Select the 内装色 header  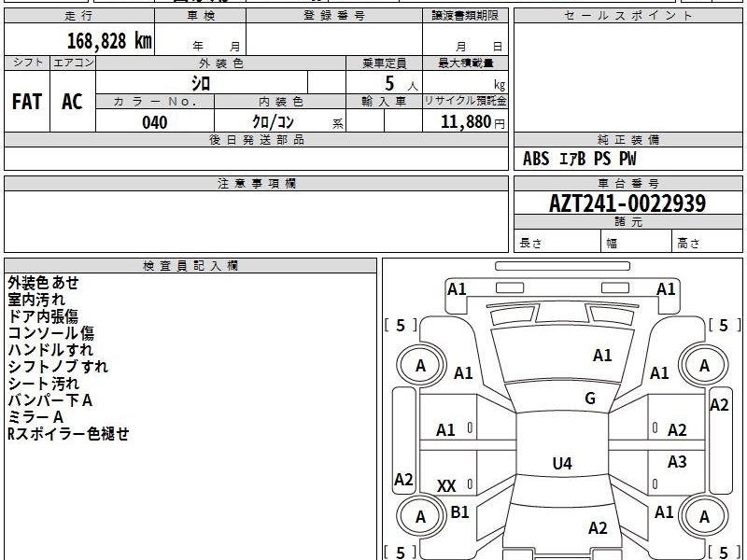pos(281,102)
